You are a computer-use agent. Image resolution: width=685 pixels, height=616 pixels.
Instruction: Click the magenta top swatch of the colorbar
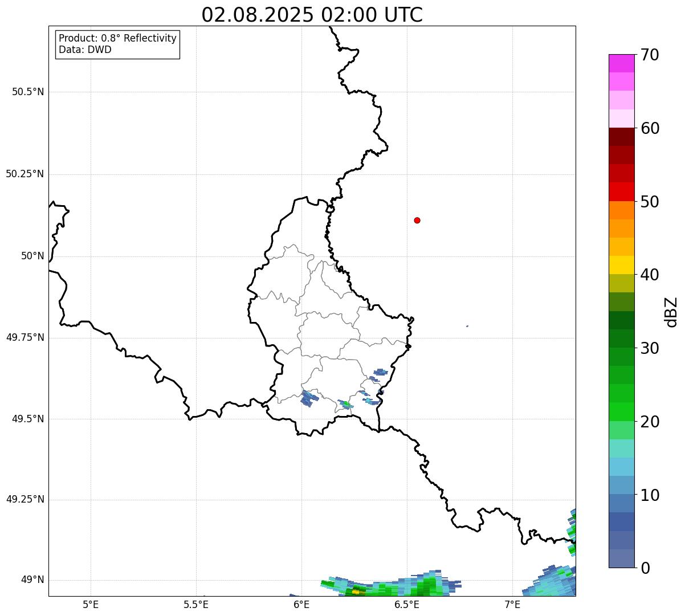pyautogui.click(x=621, y=63)
